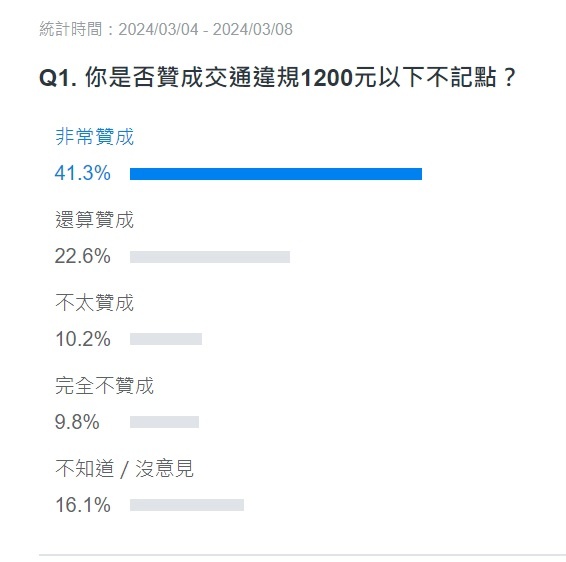Click the 2024/03/04 start date
Image resolution: width=566 pixels, height=562 pixels.
[x=158, y=29]
